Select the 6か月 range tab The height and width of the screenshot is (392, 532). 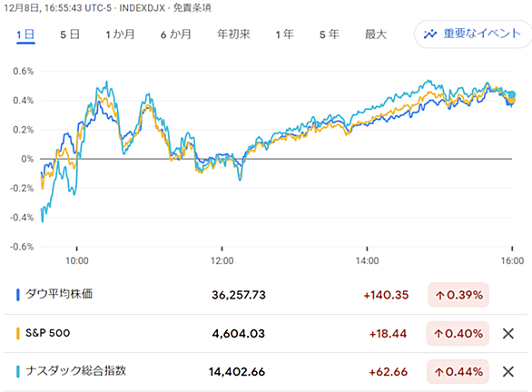click(x=176, y=34)
